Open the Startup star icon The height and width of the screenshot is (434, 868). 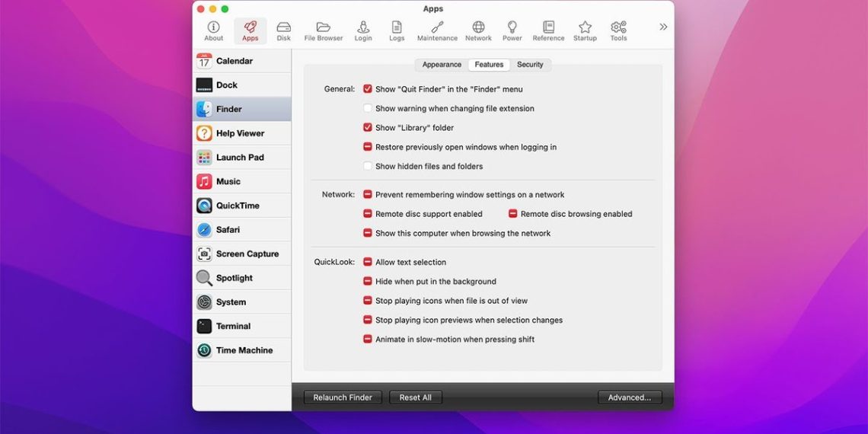585,30
